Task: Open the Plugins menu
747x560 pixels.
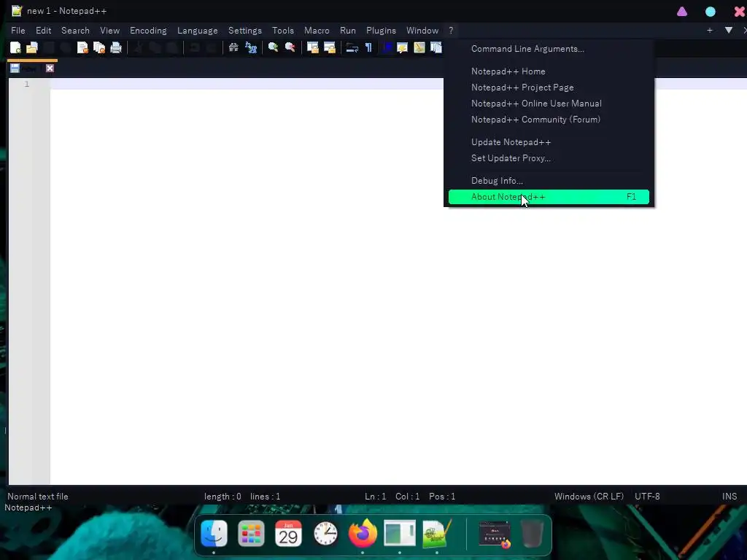Action: pos(381,31)
